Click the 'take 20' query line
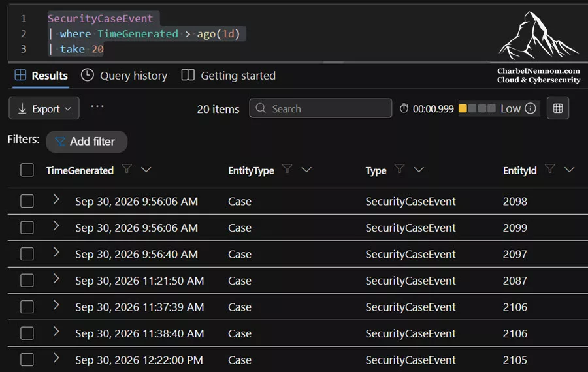This screenshot has height=372, width=588. pyautogui.click(x=76, y=49)
